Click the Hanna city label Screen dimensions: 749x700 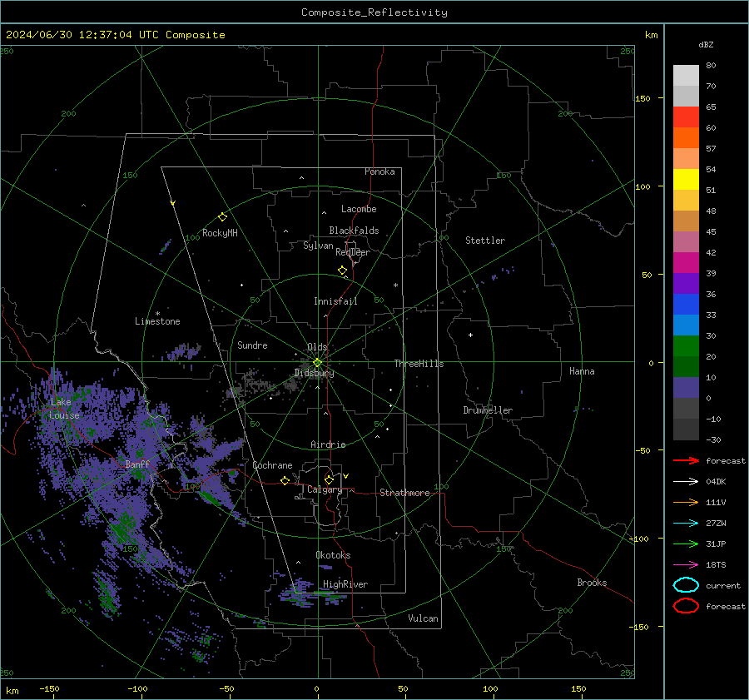(582, 371)
